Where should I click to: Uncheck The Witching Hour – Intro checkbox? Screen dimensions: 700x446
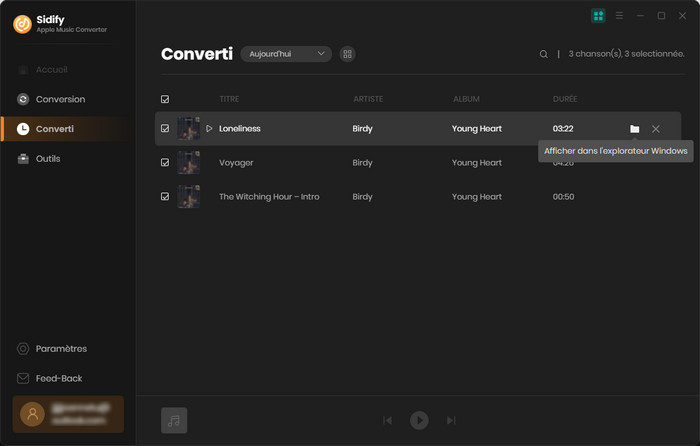pos(165,197)
